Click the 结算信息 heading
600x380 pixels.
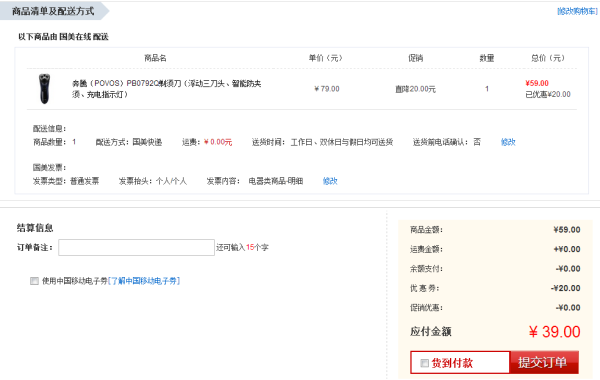35,228
